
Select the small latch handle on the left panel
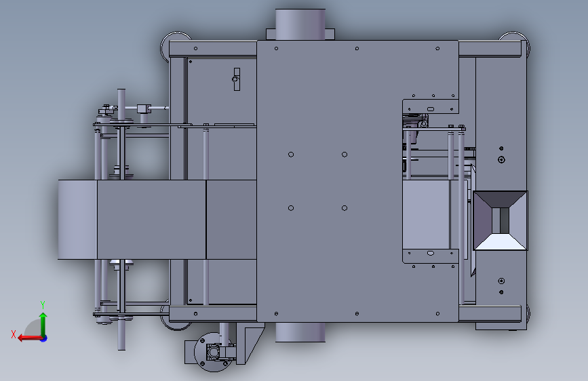(236, 79)
